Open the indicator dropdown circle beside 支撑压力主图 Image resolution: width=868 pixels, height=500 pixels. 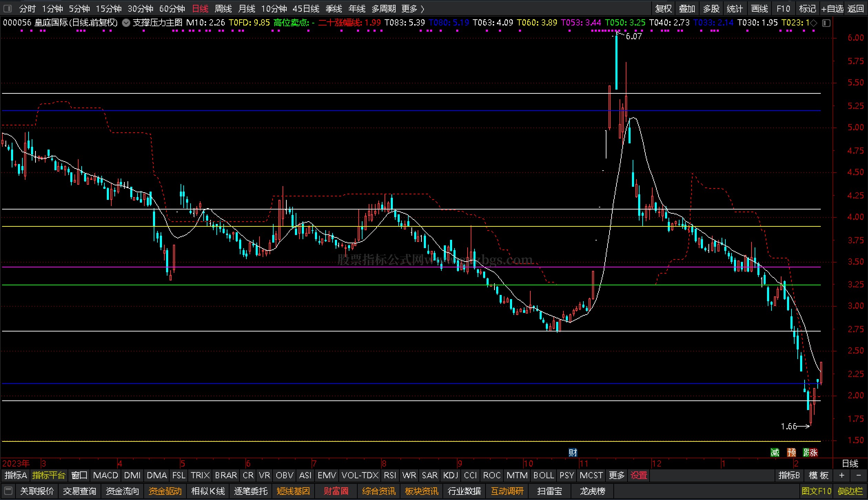tap(126, 23)
